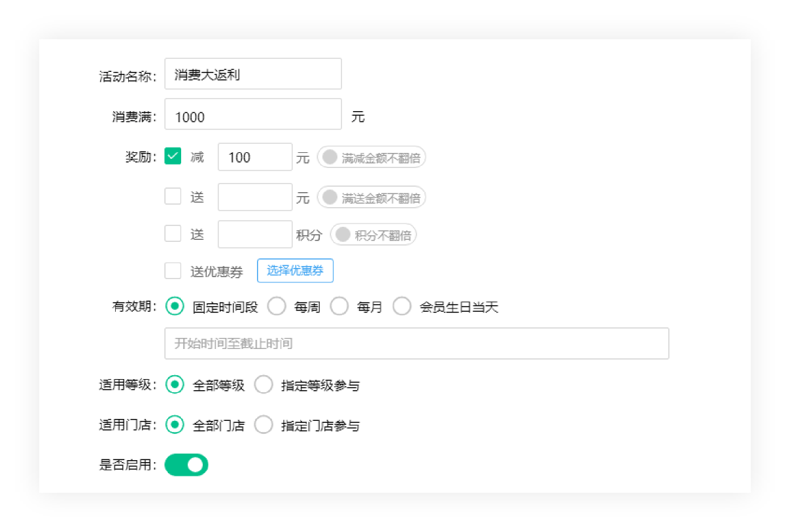790x532 pixels.
Task: Check the 送 积分 reward checkbox
Action: [173, 234]
